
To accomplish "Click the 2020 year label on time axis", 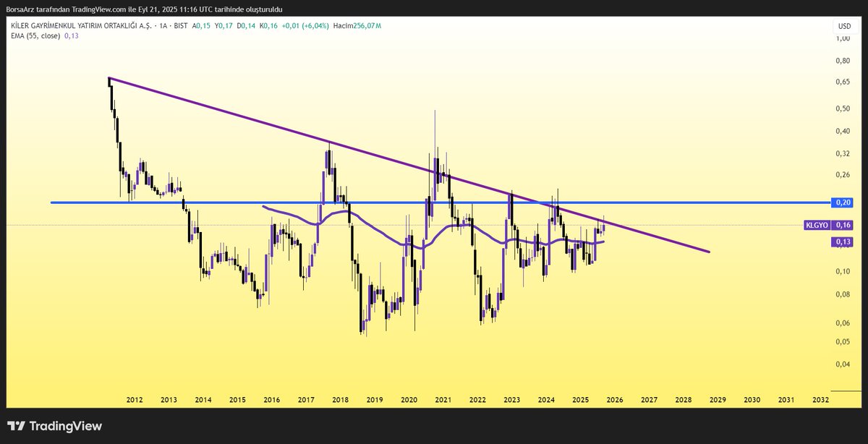I will coord(409,399).
